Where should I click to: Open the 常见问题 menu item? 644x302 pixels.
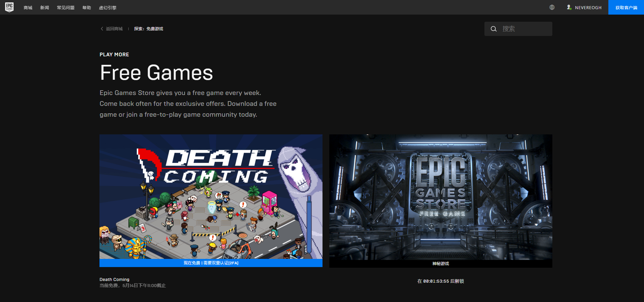(66, 7)
